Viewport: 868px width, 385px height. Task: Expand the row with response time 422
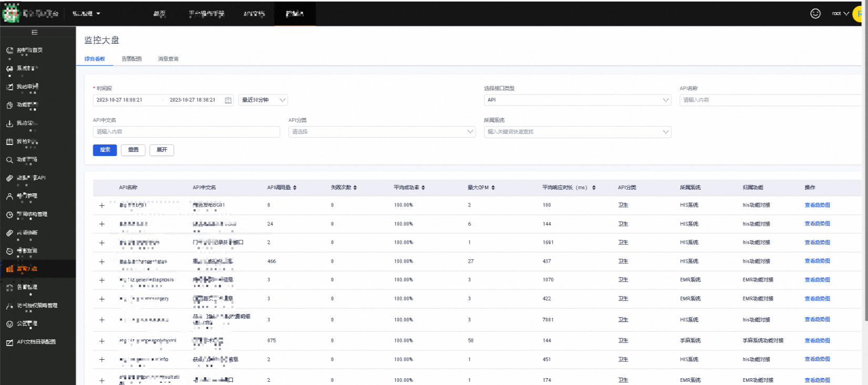(102, 299)
